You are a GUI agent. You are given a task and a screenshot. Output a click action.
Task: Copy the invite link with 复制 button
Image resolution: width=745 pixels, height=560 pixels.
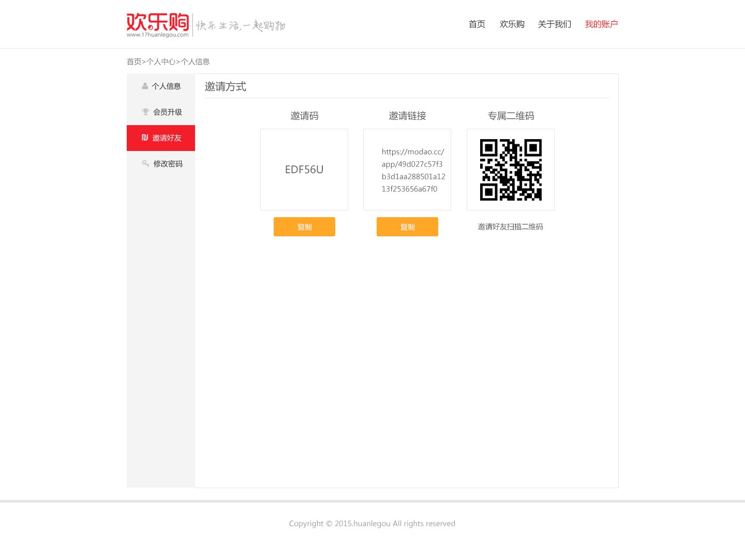[407, 227]
